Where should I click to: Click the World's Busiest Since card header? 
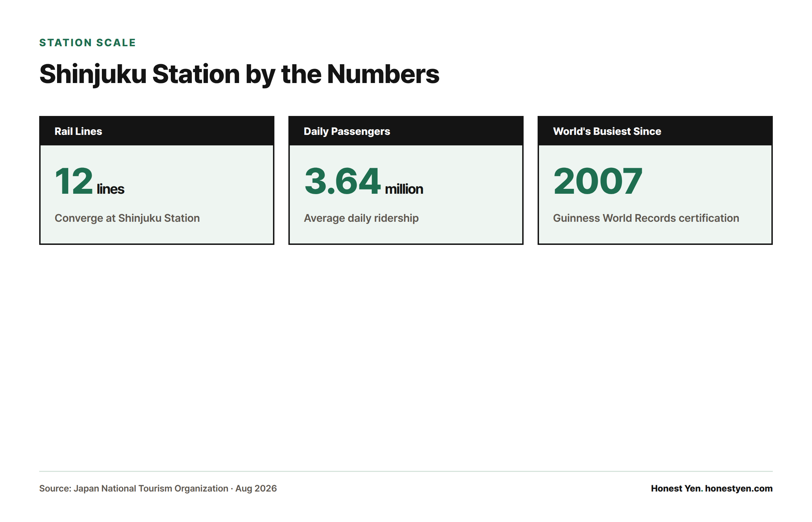click(655, 131)
